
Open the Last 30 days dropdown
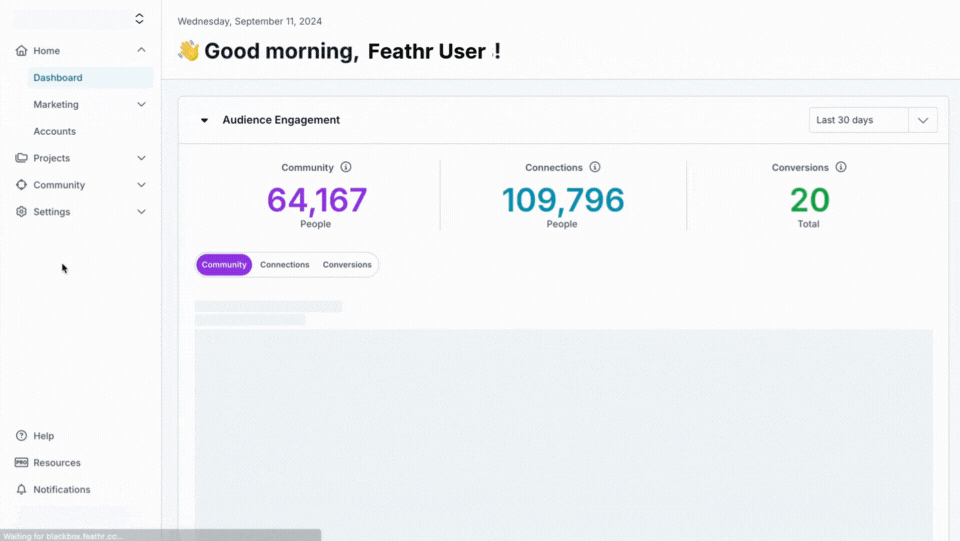pyautogui.click(x=872, y=120)
